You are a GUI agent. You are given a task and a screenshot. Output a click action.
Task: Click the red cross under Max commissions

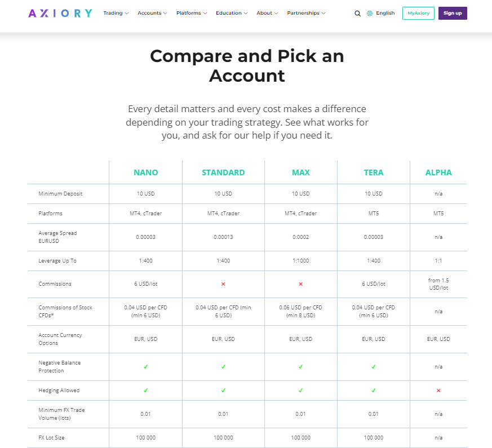click(x=300, y=284)
